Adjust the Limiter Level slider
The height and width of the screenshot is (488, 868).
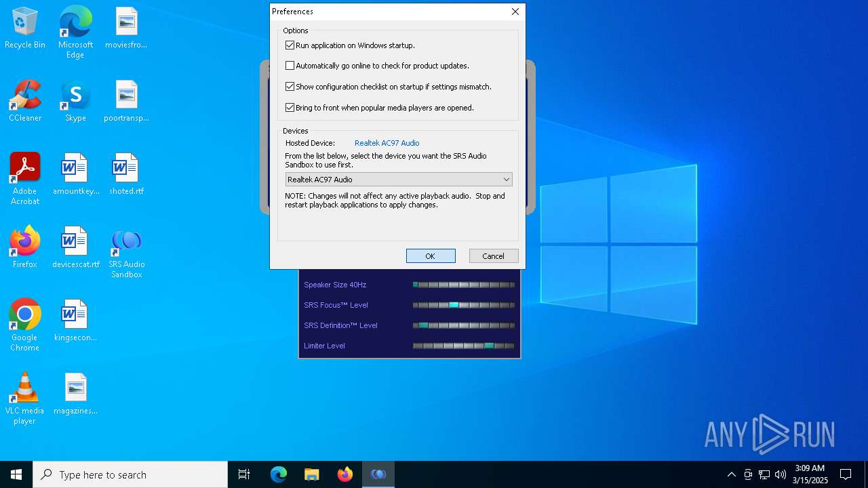coord(464,346)
